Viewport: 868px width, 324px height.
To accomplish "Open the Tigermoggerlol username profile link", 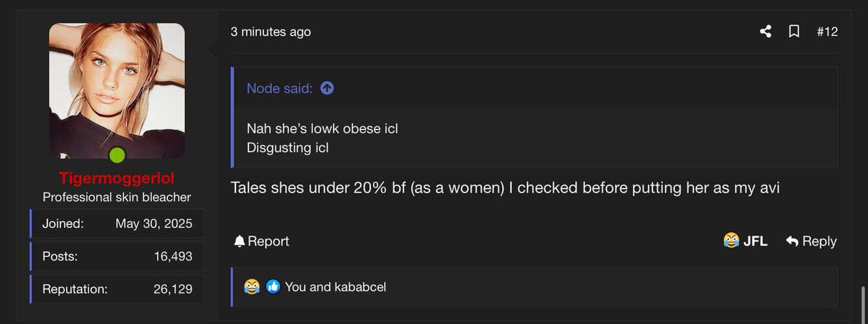I will tap(117, 178).
